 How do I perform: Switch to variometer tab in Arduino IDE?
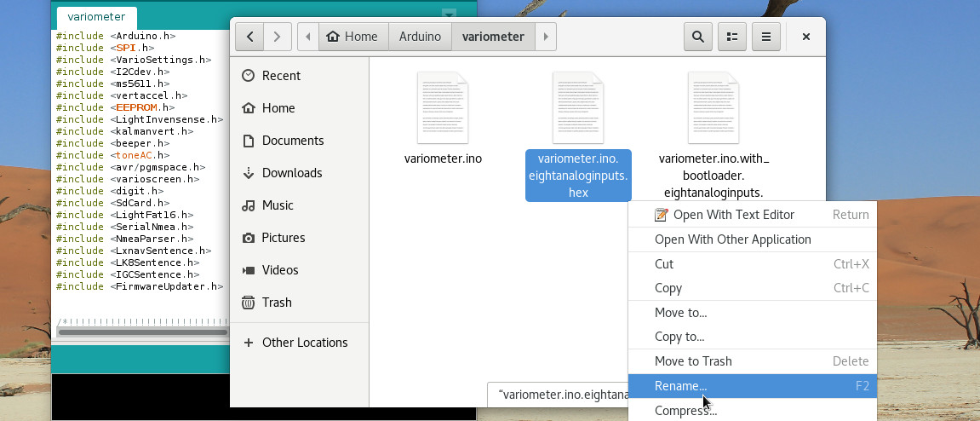pos(96,17)
